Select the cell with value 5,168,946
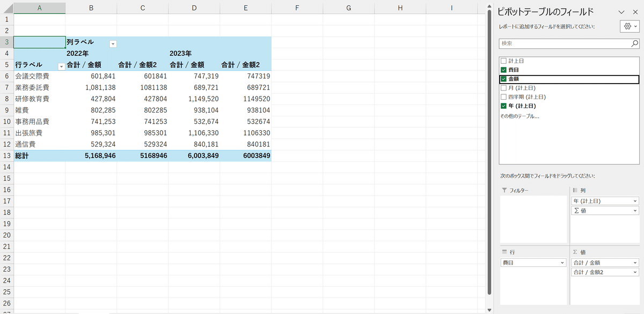 click(x=91, y=156)
